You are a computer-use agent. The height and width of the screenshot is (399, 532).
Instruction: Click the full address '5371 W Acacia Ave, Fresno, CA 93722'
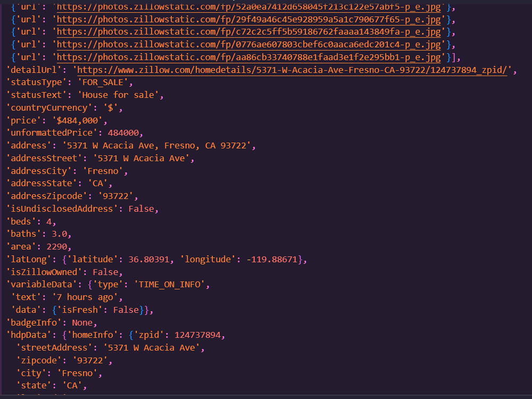156,146
